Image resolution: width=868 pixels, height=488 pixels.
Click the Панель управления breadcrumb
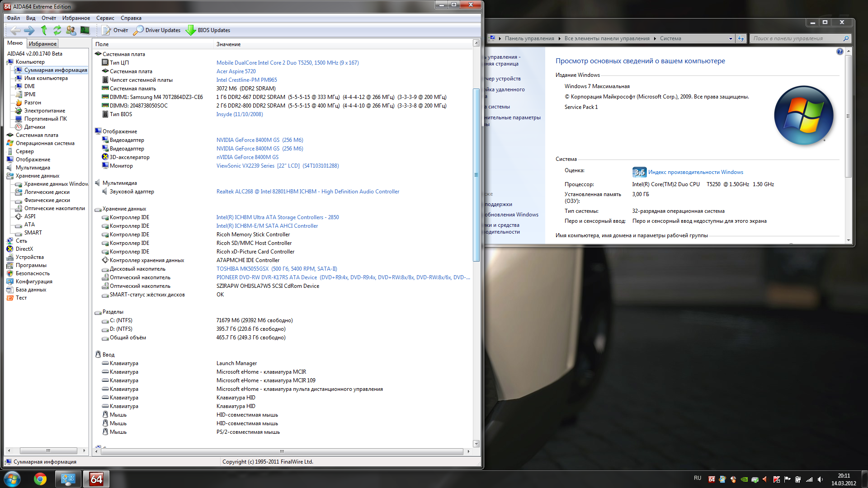tap(529, 38)
